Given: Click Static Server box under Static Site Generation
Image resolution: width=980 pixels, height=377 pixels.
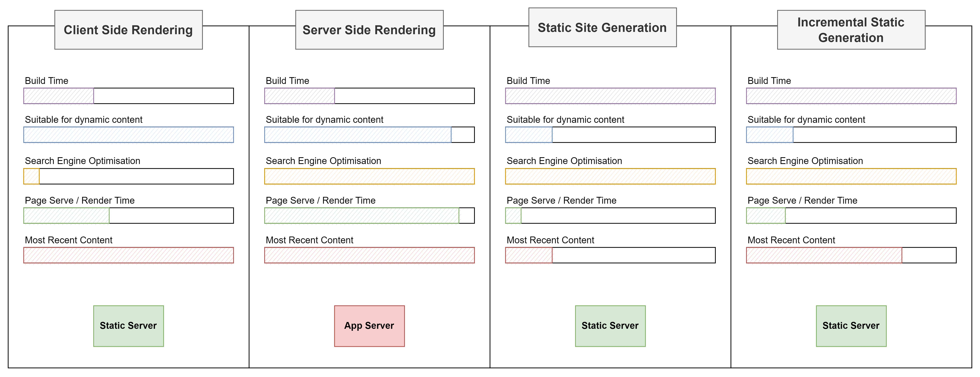Looking at the screenshot, I should 610,326.
